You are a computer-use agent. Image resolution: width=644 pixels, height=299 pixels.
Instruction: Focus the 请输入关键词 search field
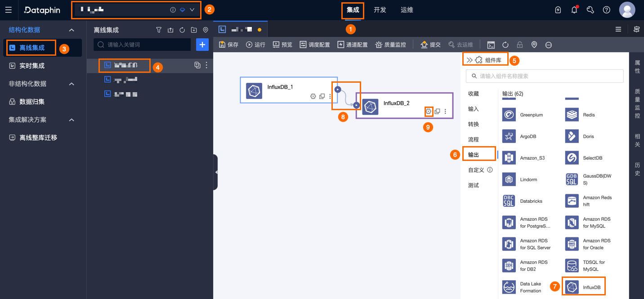click(x=142, y=45)
